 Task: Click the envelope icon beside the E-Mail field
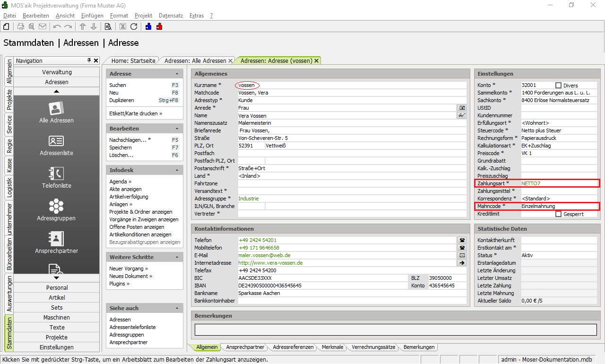tap(461, 255)
